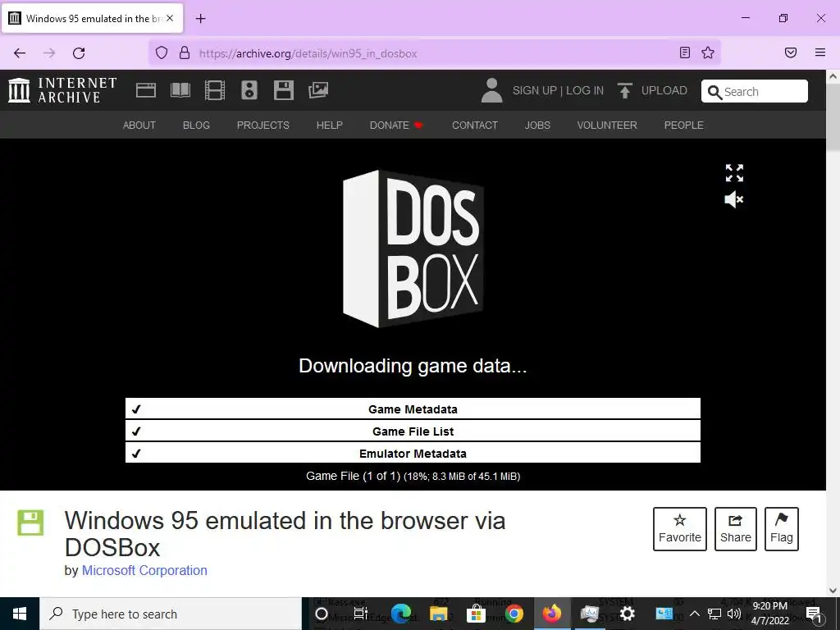Open the CONTACT menu item
Viewport: 840px width, 630px height.
475,126
